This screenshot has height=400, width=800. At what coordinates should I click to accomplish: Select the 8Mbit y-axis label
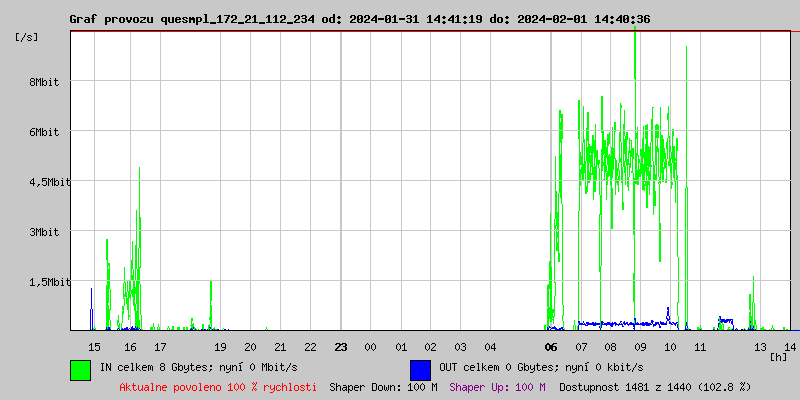pos(44,82)
